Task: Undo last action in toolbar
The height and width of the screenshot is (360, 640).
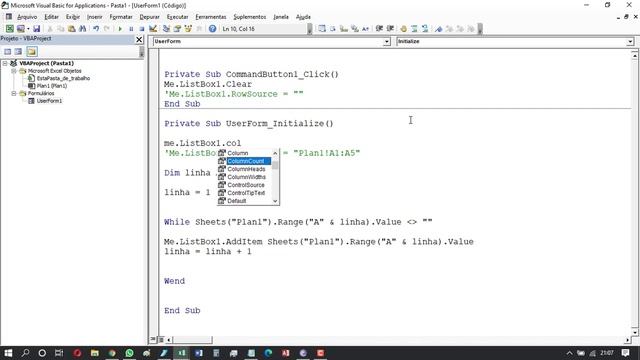Action: pos(96,29)
